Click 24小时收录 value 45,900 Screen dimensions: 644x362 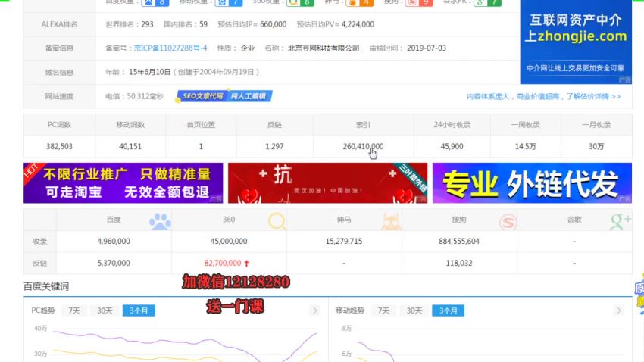click(x=452, y=146)
